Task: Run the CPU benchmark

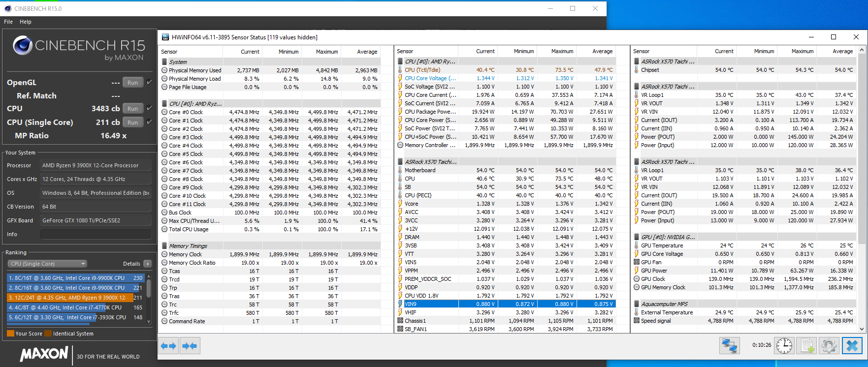Action: (x=132, y=109)
